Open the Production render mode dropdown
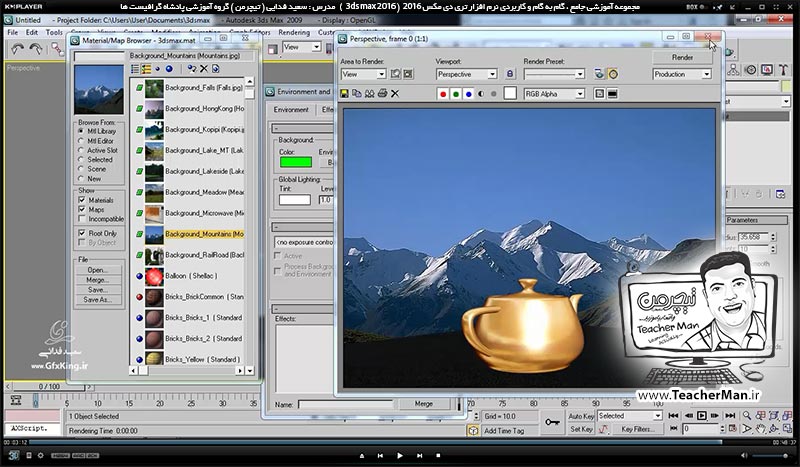This screenshot has width=800, height=467. coord(682,74)
